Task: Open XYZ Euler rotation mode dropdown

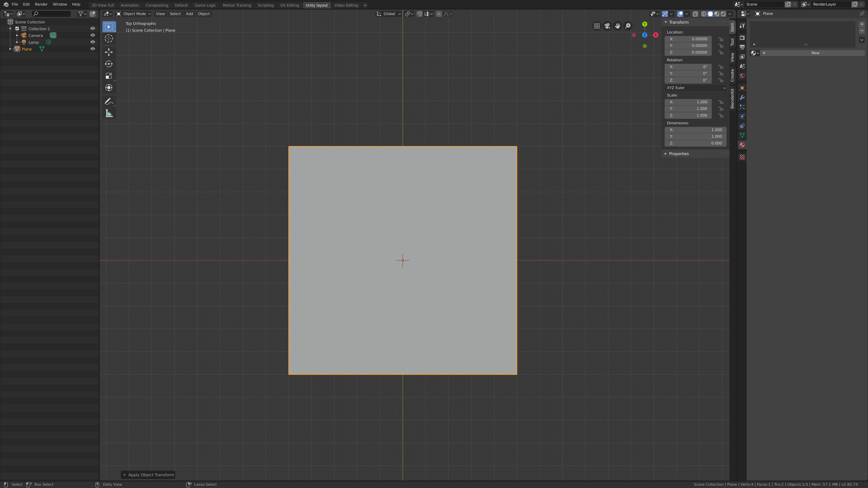Action: (x=696, y=88)
